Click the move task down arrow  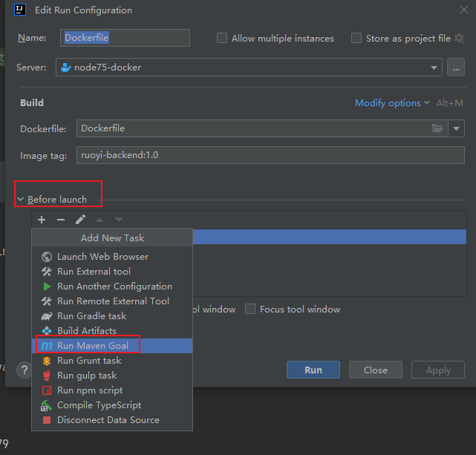pyautogui.click(x=119, y=219)
